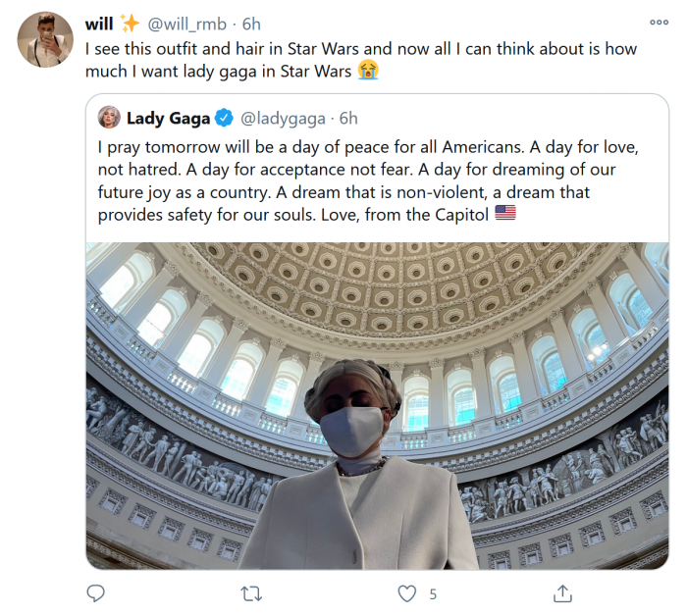Click the sparkles emoji next to will

131,23
